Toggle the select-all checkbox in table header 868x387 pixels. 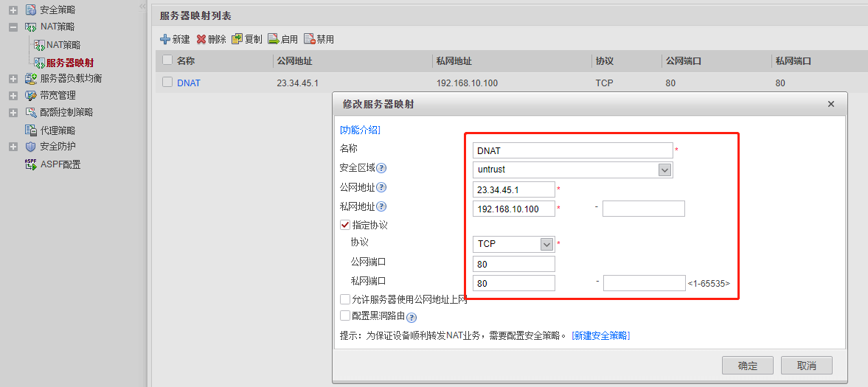(x=167, y=60)
